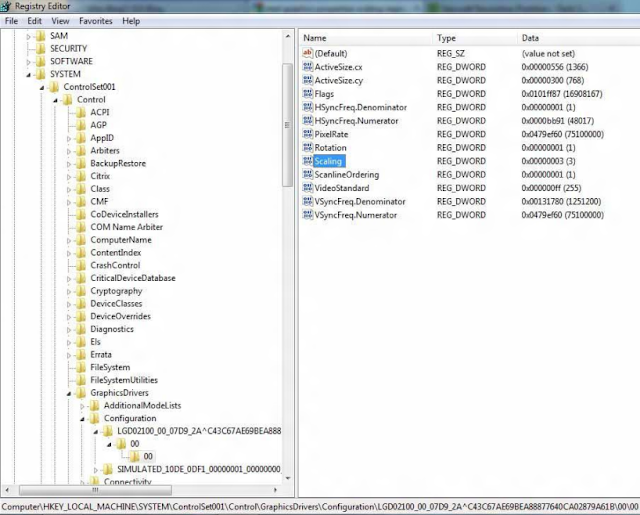
Task: Expand the SIMULATED_10DE_0DF1 key
Action: (x=96, y=470)
